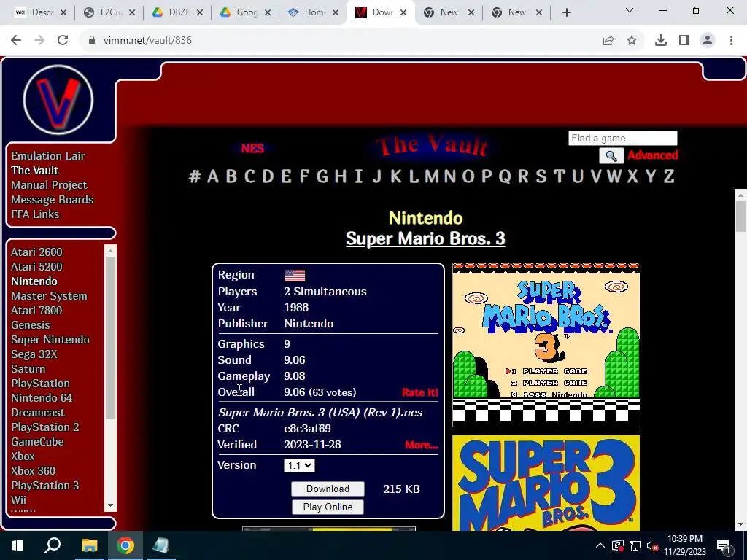Click the Play Online button
The height and width of the screenshot is (560, 747).
coord(328,507)
